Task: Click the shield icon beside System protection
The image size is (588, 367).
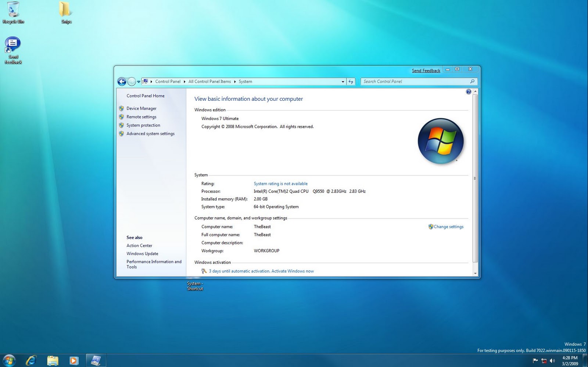Action: click(x=121, y=125)
